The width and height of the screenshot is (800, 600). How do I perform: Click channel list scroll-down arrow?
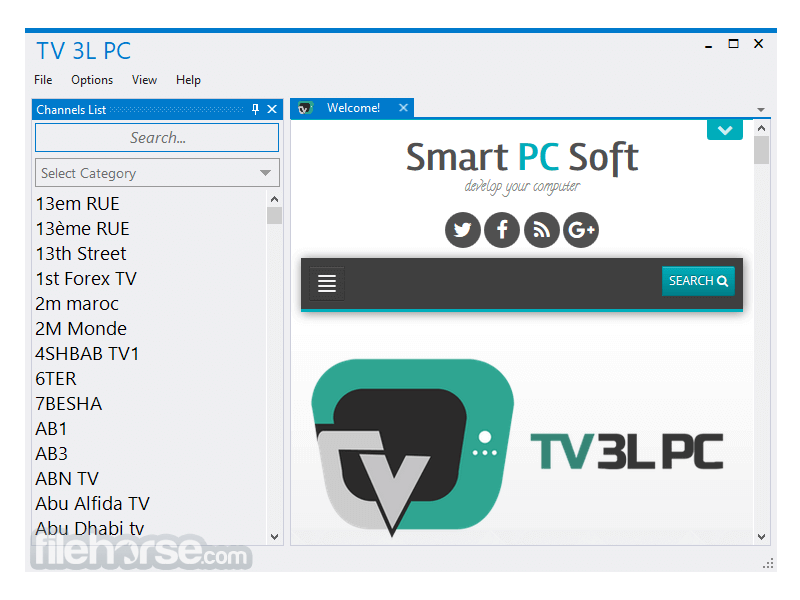274,537
